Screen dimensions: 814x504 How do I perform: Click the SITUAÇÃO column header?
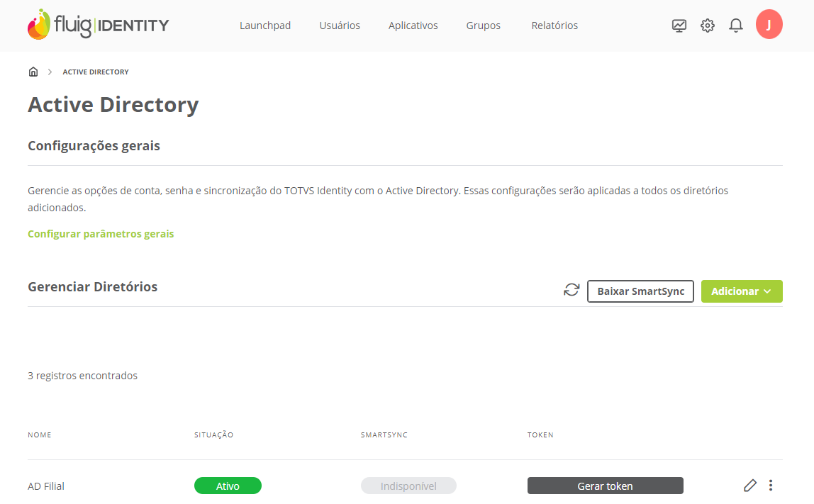[x=213, y=435]
